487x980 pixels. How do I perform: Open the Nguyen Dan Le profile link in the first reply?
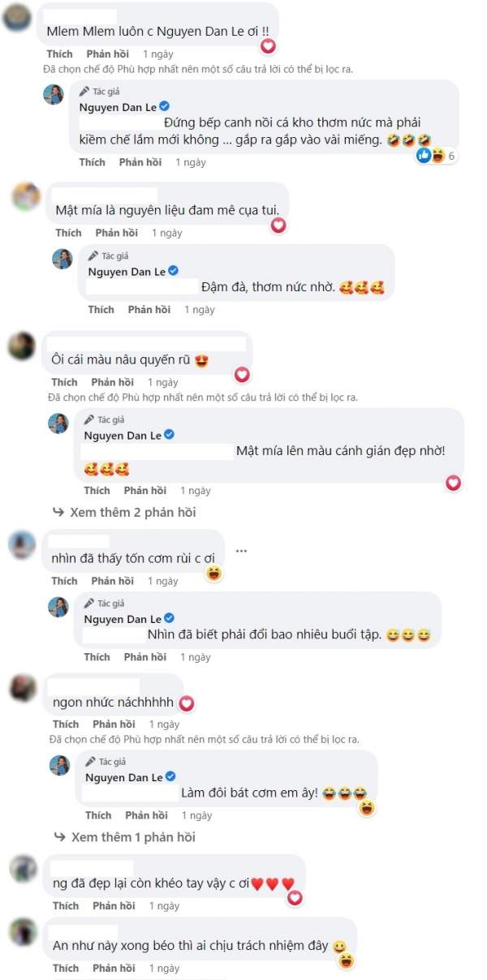(117, 107)
